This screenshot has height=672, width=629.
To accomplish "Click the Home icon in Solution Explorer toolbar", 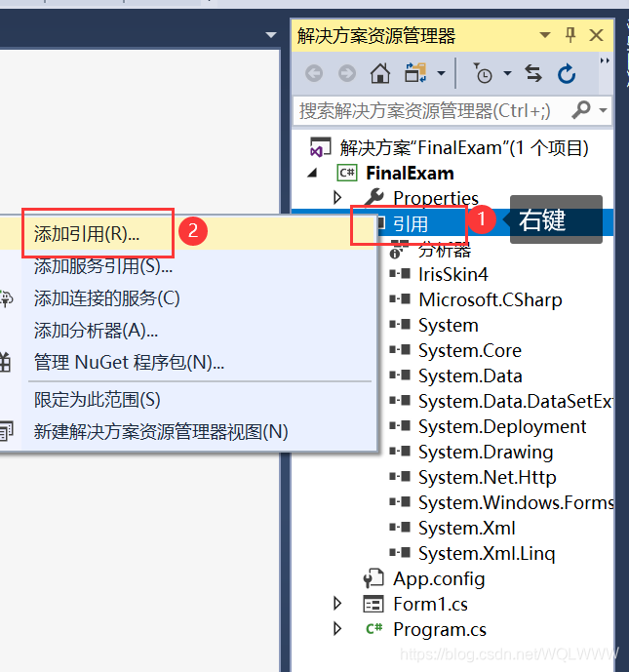I will (x=380, y=73).
